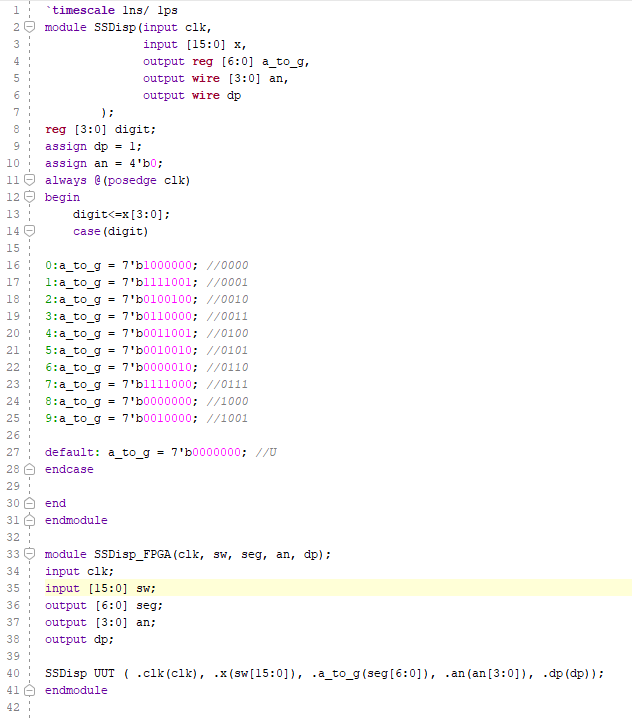Click the value 7'b0110000 on line 19
The width and height of the screenshot is (632, 721).
[x=157, y=316]
